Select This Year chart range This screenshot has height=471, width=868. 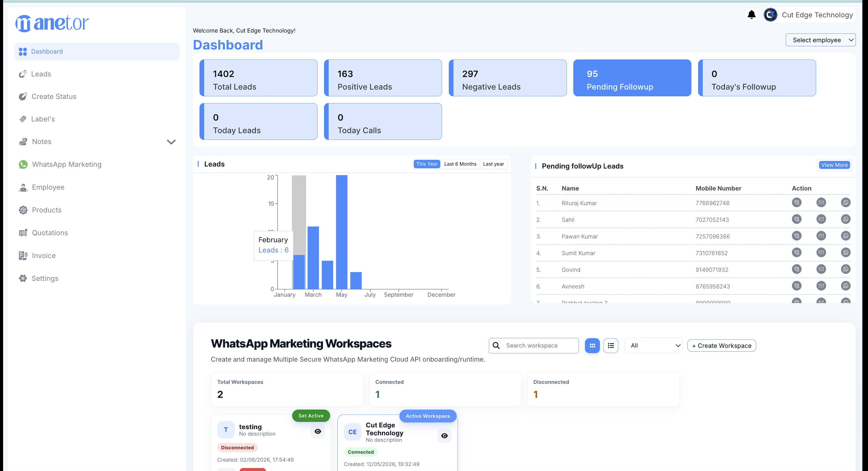pos(427,164)
